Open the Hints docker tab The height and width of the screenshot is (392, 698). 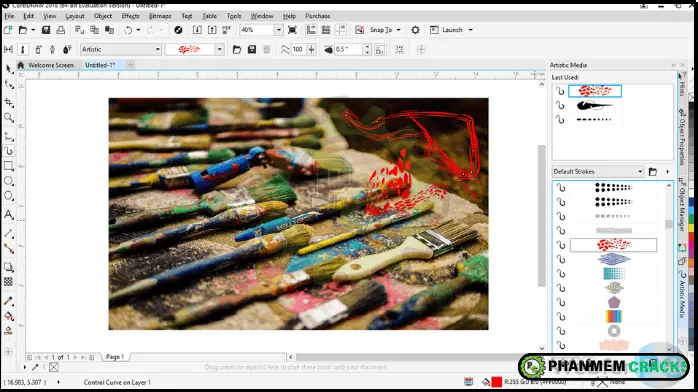click(x=682, y=85)
